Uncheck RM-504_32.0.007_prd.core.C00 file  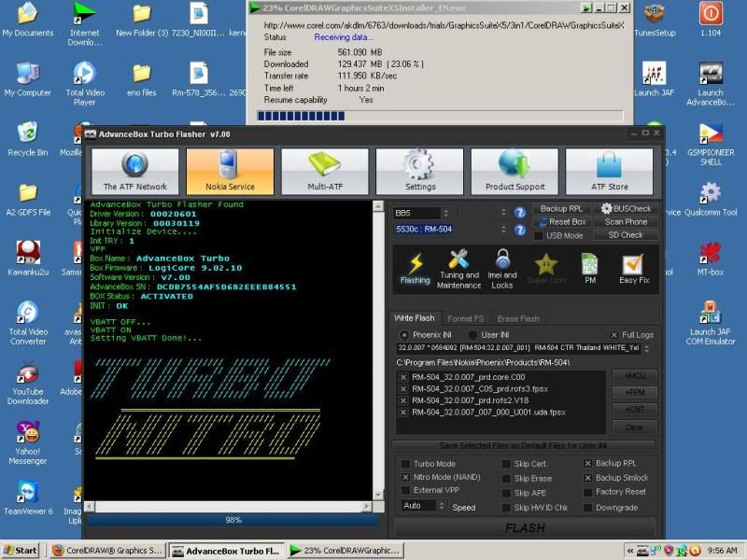pos(403,377)
